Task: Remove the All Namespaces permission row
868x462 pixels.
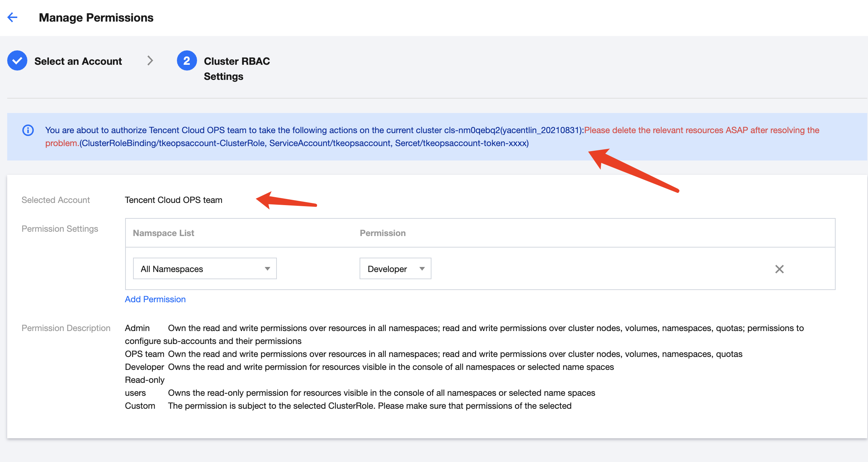Action: (x=779, y=269)
